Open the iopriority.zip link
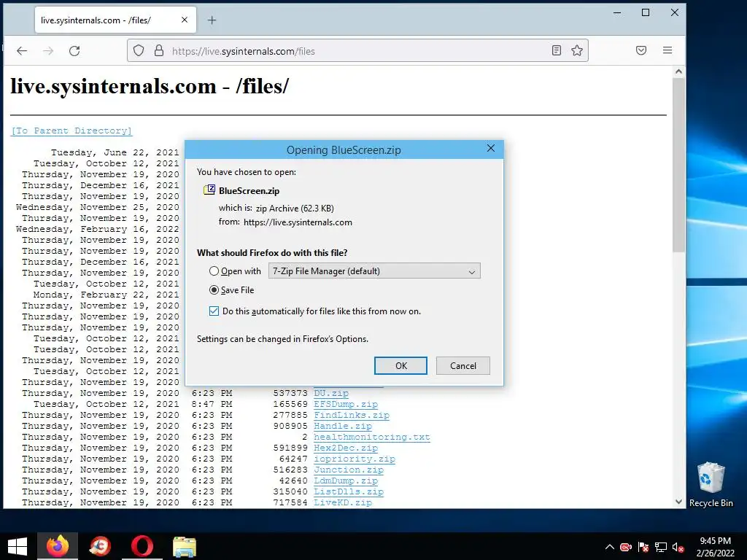 click(x=355, y=459)
